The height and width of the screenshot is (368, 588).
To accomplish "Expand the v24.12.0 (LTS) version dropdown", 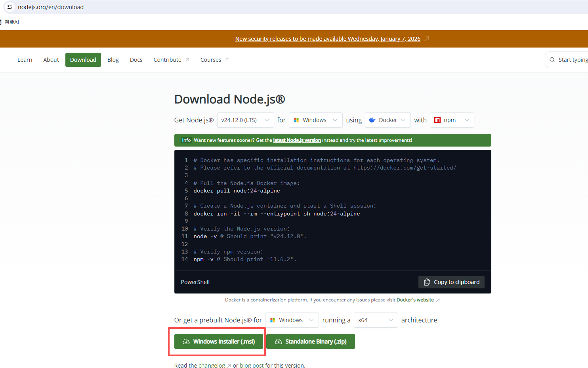I will click(245, 120).
